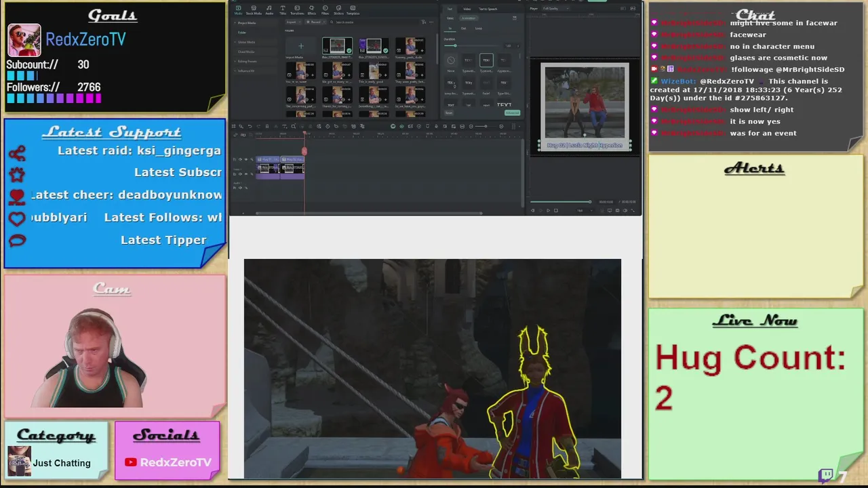
Task: Click the player progress bar
Action: [x=560, y=202]
